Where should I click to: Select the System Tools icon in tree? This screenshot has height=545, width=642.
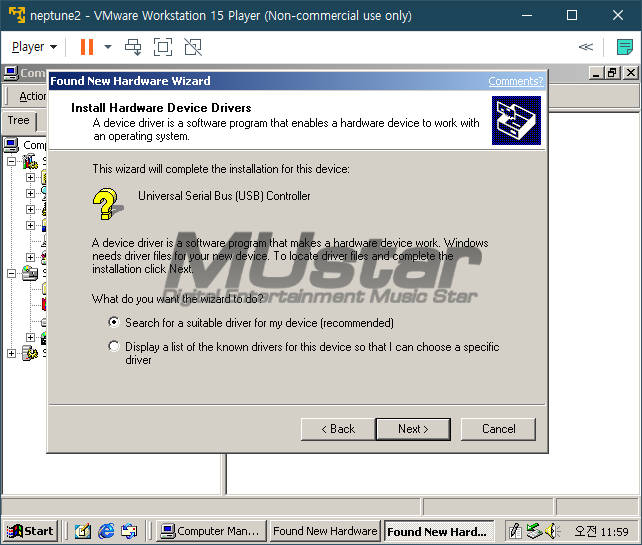coord(30,161)
